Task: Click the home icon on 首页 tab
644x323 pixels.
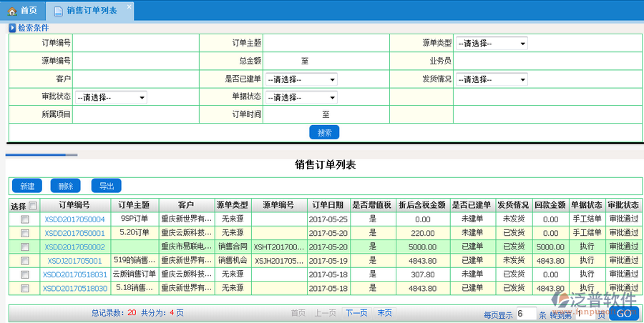Action: coord(12,11)
